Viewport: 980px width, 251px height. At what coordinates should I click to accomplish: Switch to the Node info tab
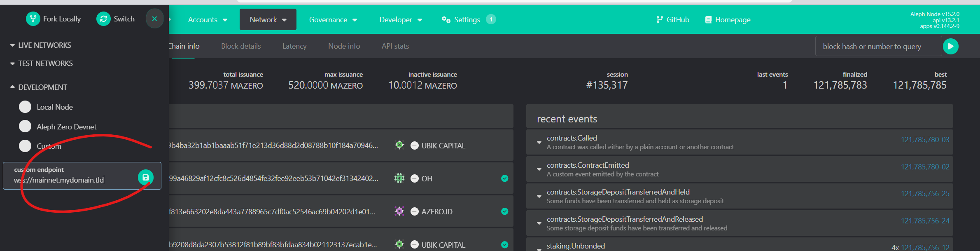(x=344, y=46)
